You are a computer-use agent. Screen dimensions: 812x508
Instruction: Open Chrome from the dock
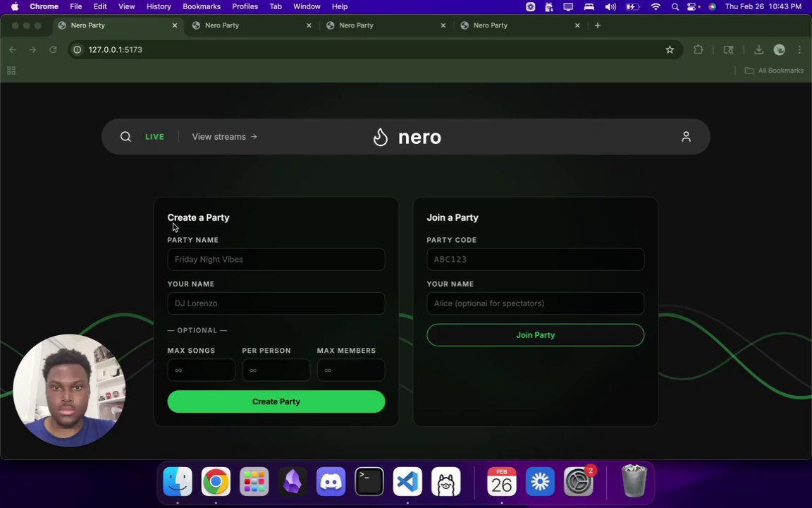pos(216,482)
